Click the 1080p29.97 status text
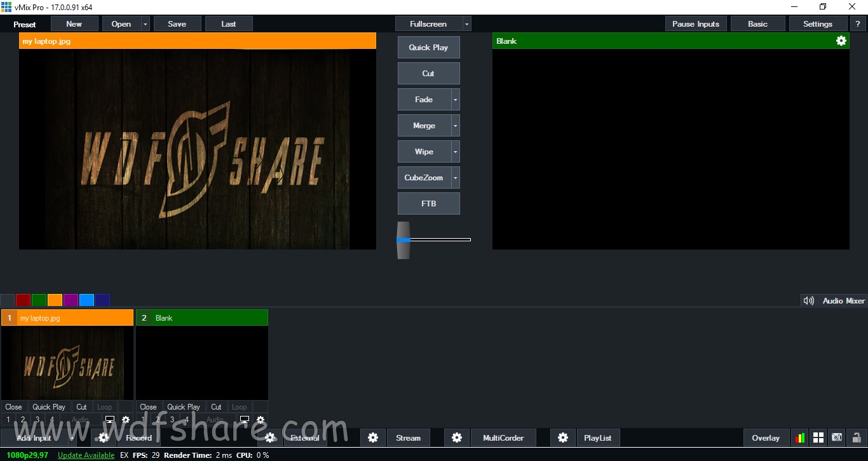This screenshot has height=461, width=868. click(x=27, y=455)
